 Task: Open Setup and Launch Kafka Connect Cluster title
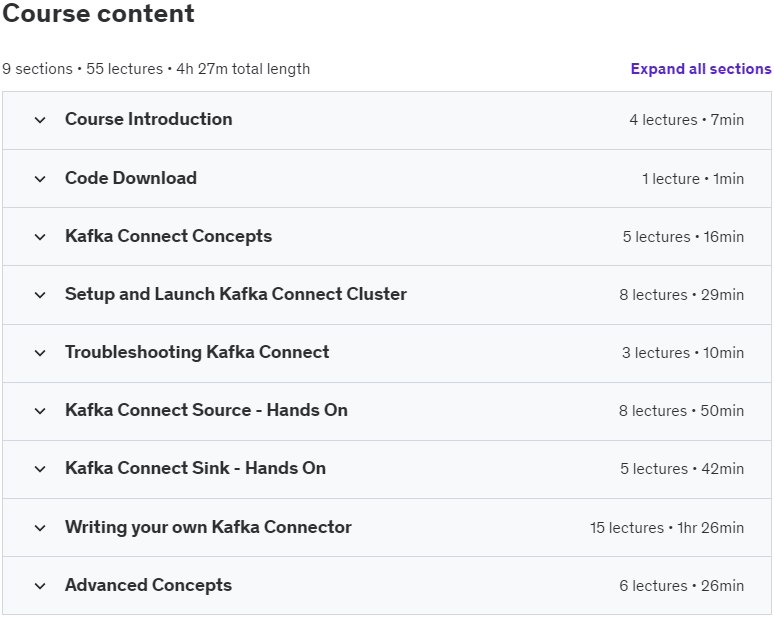[236, 294]
